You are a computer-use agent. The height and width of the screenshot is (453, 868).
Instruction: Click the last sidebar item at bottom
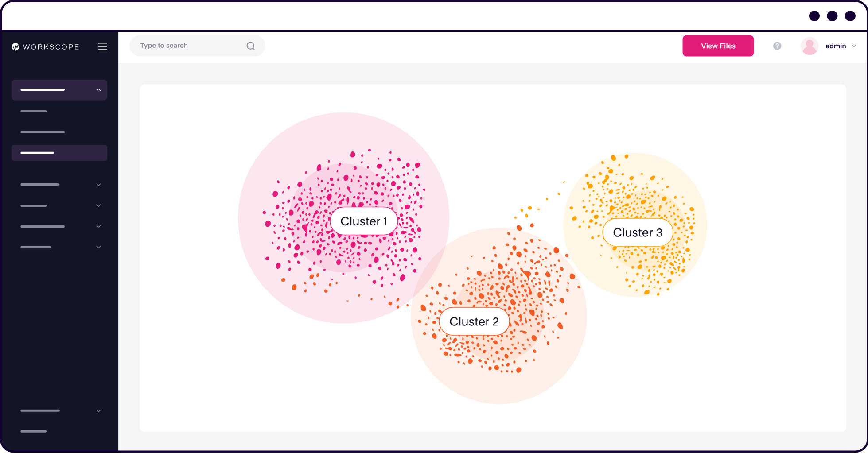(x=34, y=431)
